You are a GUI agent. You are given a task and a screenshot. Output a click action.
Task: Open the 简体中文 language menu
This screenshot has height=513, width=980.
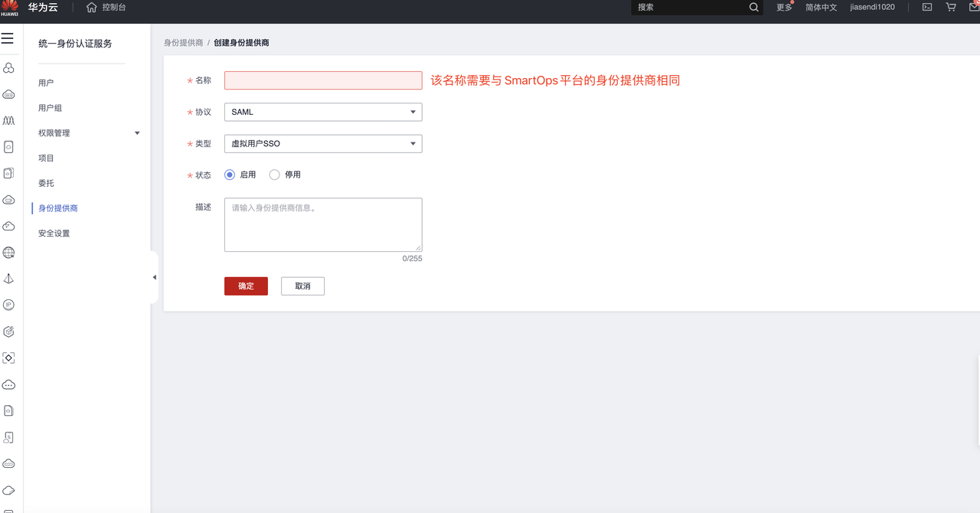(x=821, y=7)
